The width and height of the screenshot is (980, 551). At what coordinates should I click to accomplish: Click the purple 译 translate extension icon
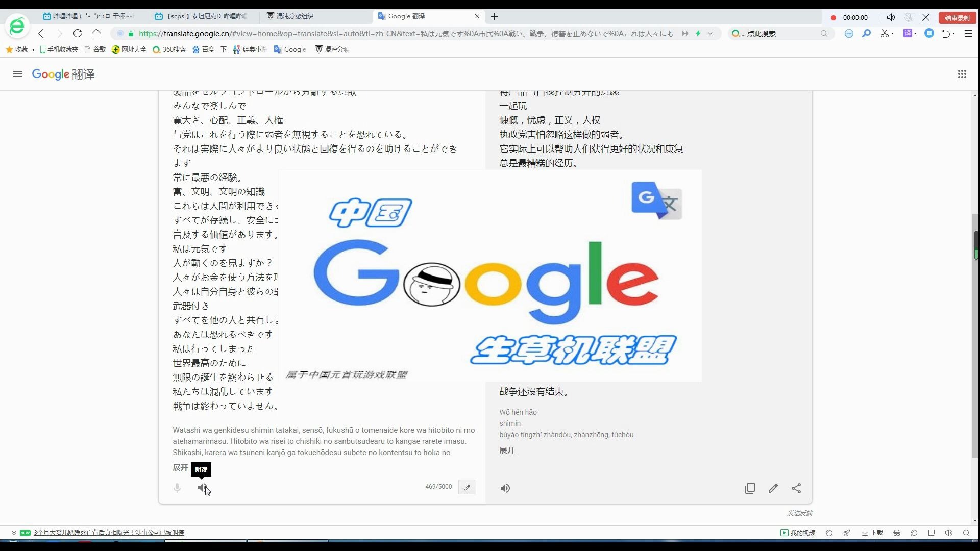[x=908, y=33]
